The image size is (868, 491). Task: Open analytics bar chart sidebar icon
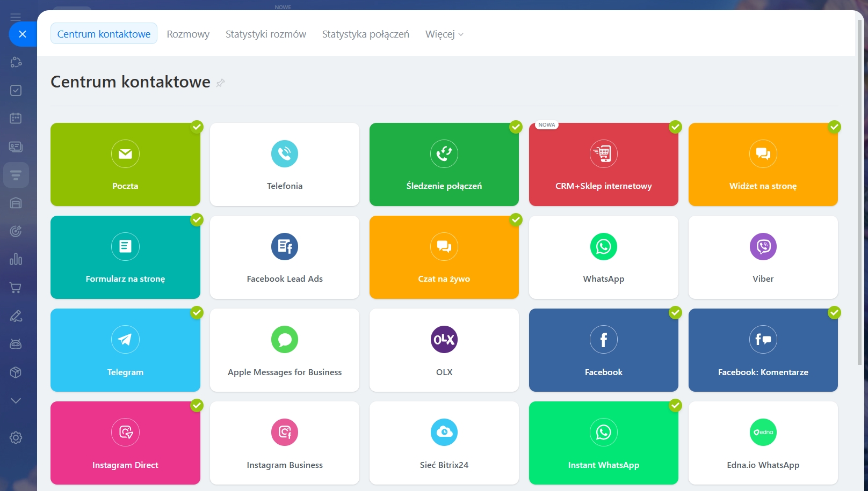click(16, 259)
